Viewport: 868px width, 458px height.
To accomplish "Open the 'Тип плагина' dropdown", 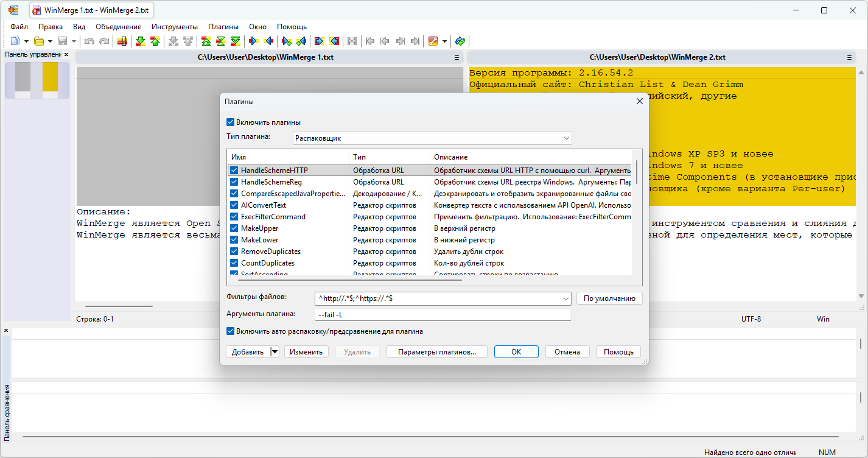I will tap(566, 138).
